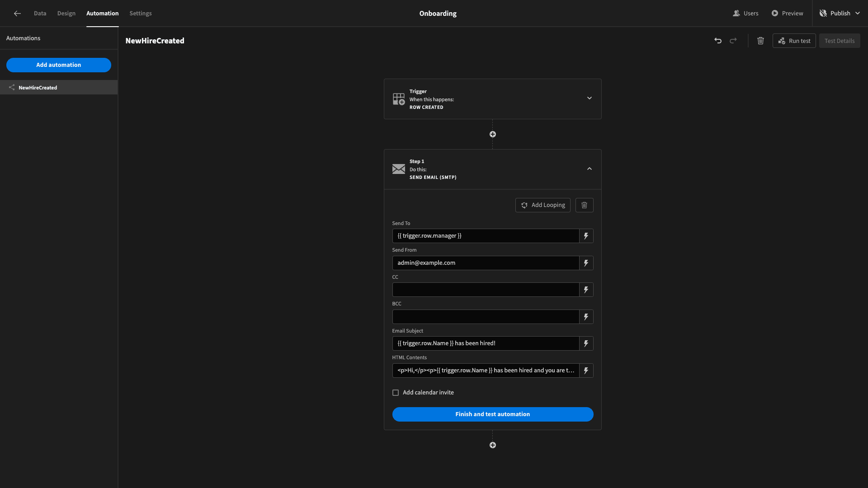Screen dimensions: 868x488
Task: Click the Automations sidebar heading
Action: pyautogui.click(x=23, y=38)
